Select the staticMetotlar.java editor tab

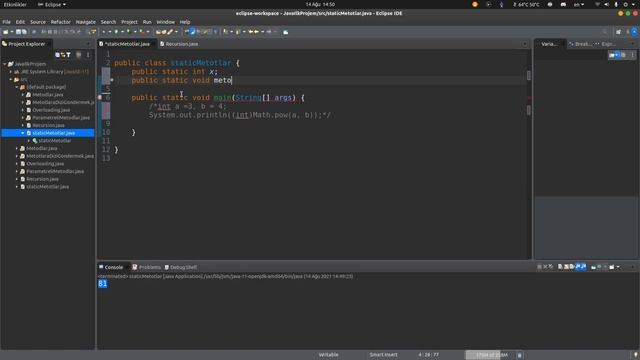pos(125,44)
